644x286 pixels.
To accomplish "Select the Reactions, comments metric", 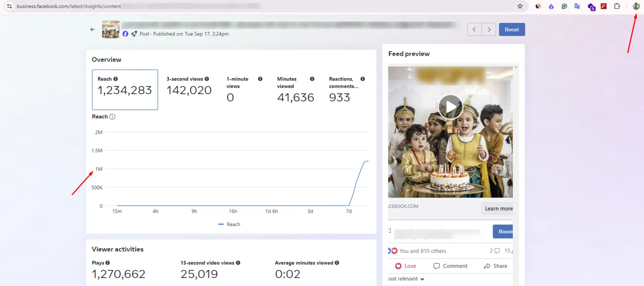I will (x=347, y=90).
